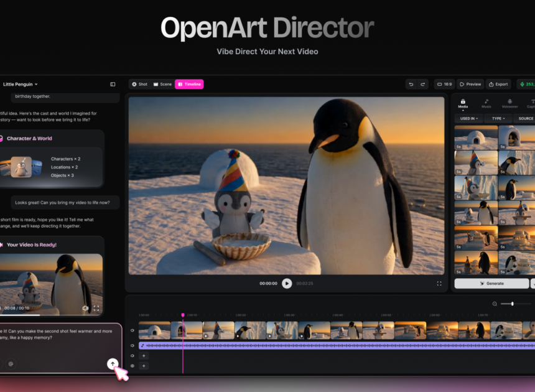
Task: Click the purple audio waveform clip
Action: click(337, 345)
